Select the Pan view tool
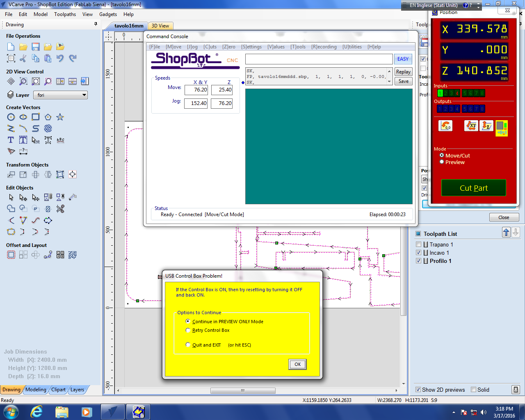 coord(11,81)
